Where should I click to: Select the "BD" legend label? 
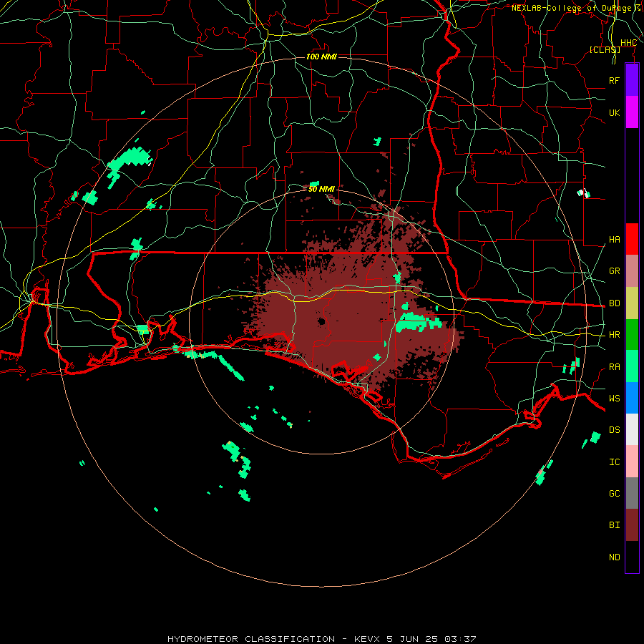[x=614, y=303]
